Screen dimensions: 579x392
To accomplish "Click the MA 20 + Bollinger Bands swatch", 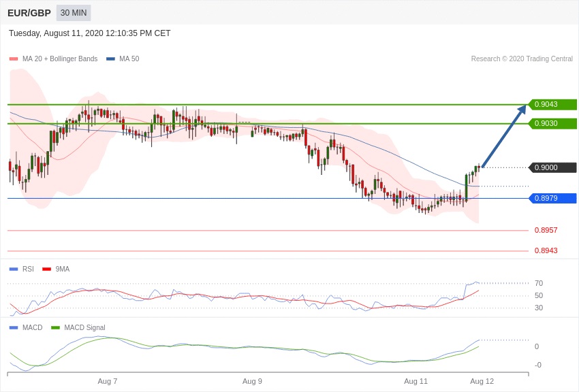I will [14, 59].
